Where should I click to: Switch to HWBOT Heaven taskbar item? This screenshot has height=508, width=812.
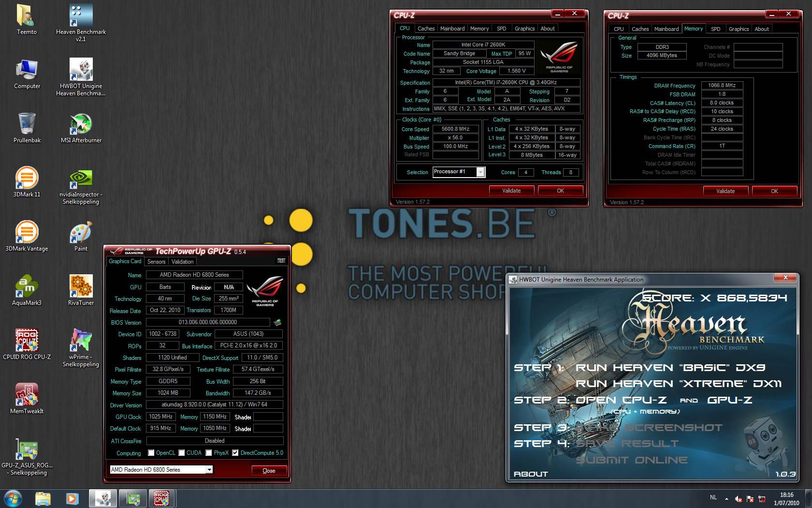tap(102, 498)
